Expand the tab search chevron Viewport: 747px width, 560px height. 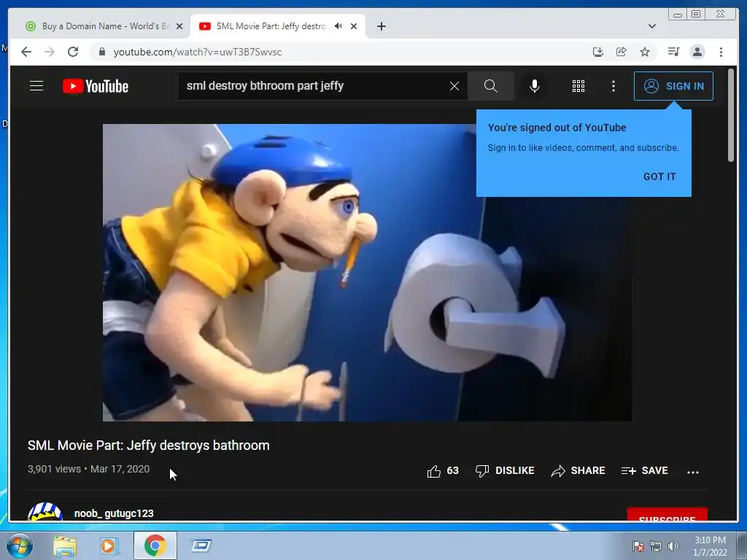pos(652,26)
